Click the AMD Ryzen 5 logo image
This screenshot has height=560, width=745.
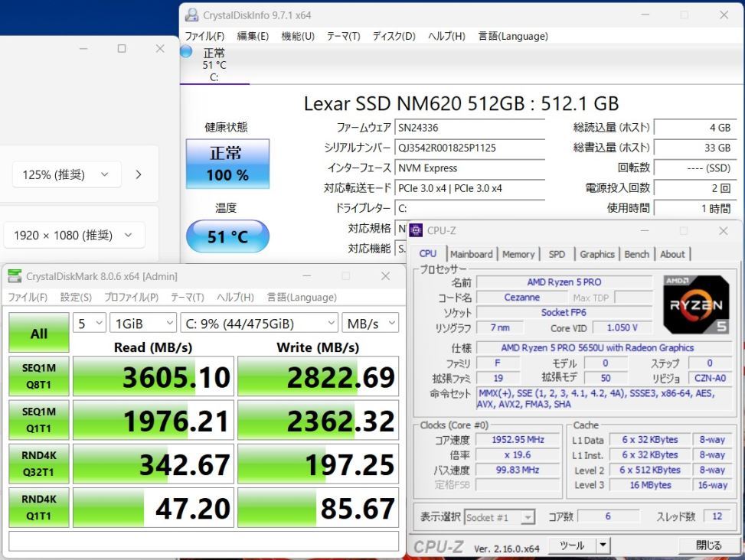tap(694, 304)
